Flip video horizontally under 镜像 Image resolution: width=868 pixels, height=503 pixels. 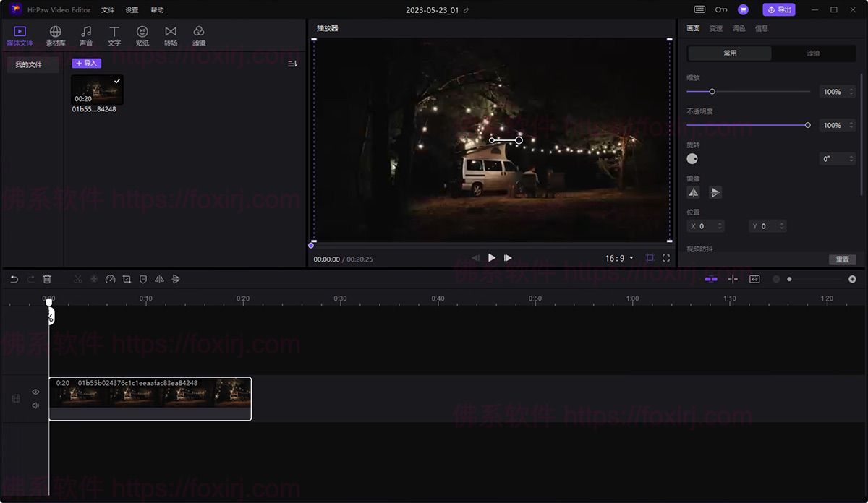pos(694,192)
